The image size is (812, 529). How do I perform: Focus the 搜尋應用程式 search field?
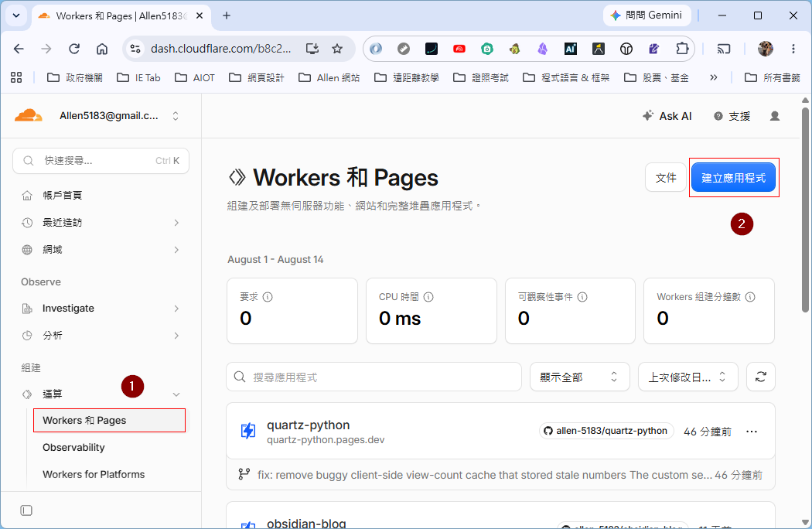[374, 377]
